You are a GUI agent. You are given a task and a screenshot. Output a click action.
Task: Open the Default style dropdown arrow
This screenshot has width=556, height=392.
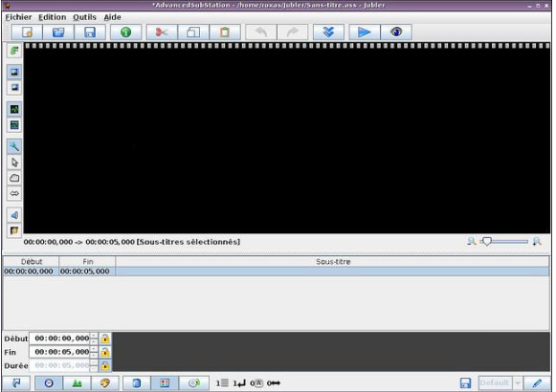(518, 383)
